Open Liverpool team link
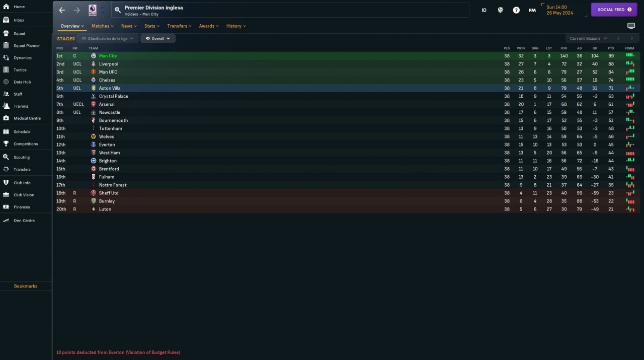644x360 pixels. 109,64
